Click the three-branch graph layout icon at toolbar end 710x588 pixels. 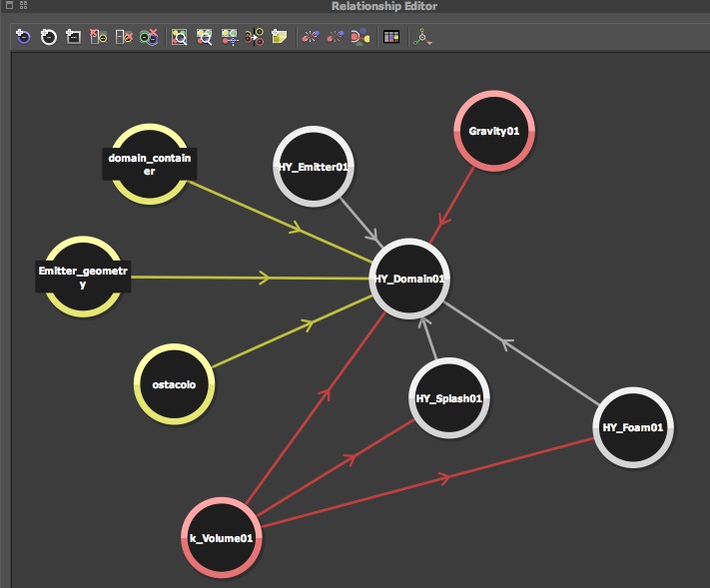pos(422,37)
